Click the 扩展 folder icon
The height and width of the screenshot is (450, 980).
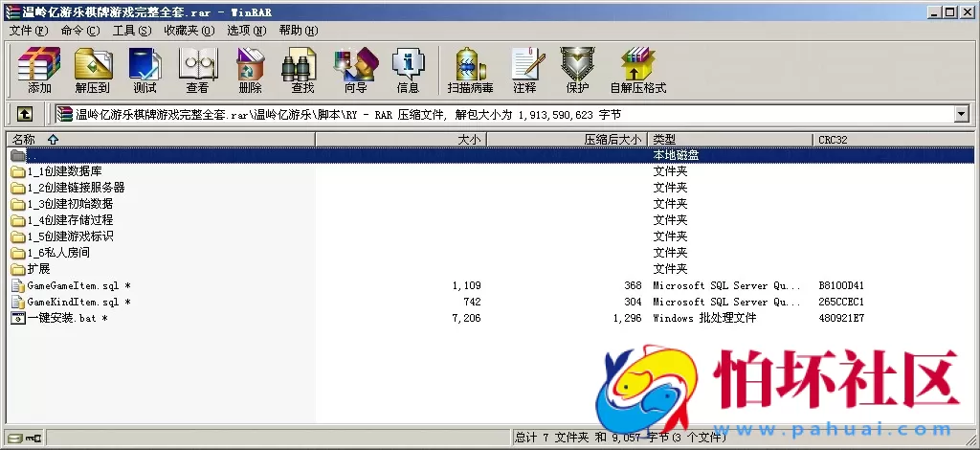17,269
